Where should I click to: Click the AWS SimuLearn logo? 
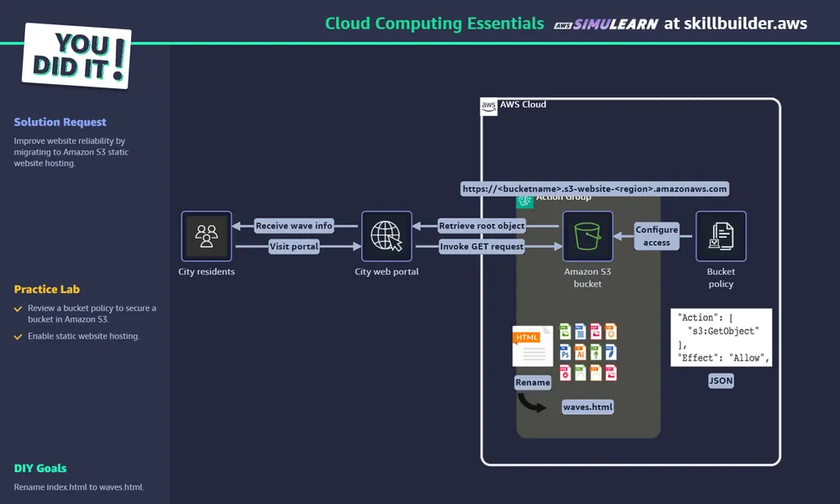point(606,24)
